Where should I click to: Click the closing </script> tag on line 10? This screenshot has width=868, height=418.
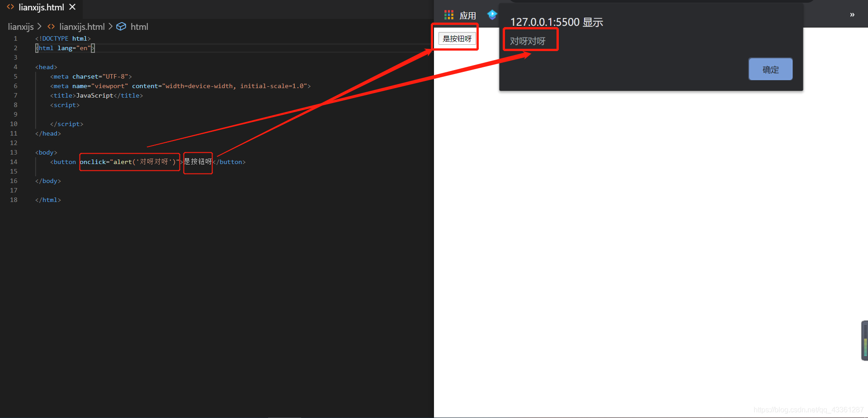point(66,124)
